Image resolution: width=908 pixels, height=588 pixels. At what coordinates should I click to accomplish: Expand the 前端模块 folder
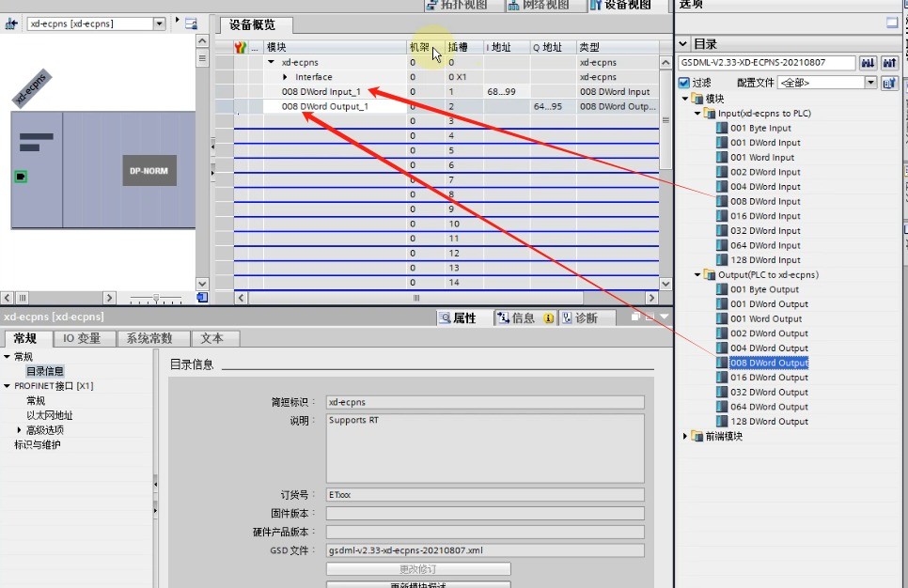pos(685,437)
